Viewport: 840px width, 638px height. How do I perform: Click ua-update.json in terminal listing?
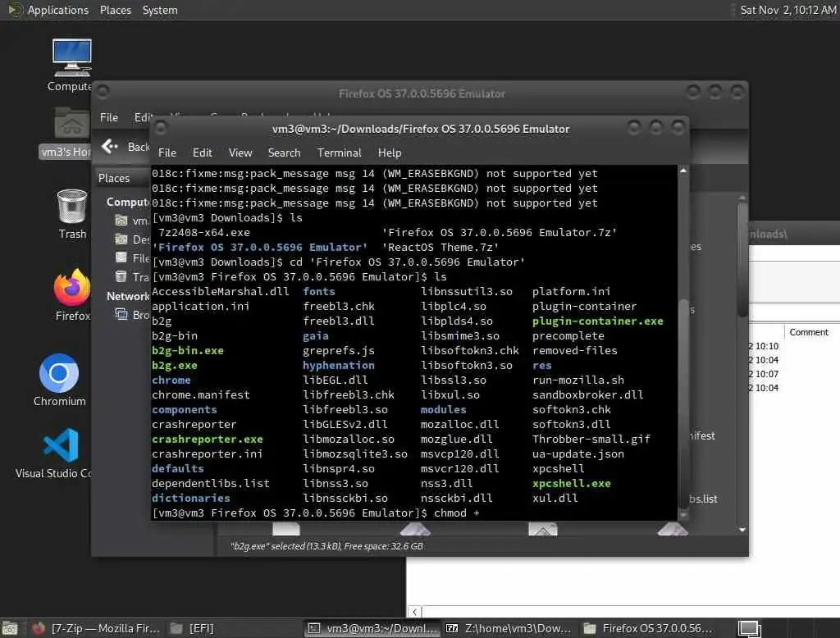click(x=577, y=453)
